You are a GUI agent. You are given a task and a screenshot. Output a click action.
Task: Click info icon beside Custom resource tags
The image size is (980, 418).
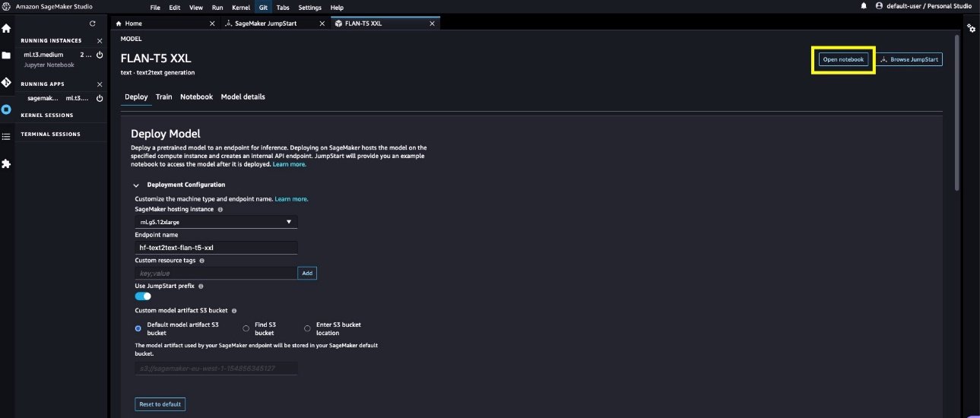point(201,260)
